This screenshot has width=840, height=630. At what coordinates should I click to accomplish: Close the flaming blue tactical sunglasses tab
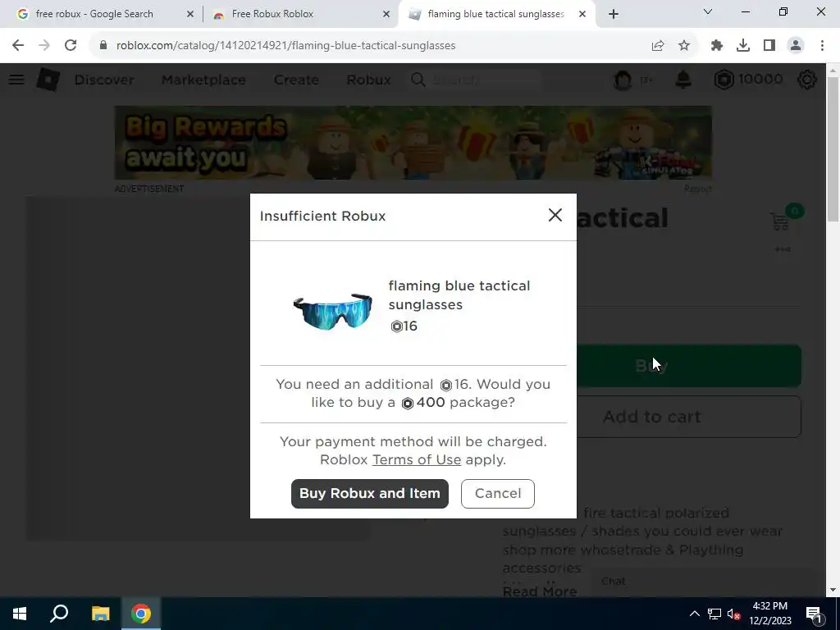point(582,14)
